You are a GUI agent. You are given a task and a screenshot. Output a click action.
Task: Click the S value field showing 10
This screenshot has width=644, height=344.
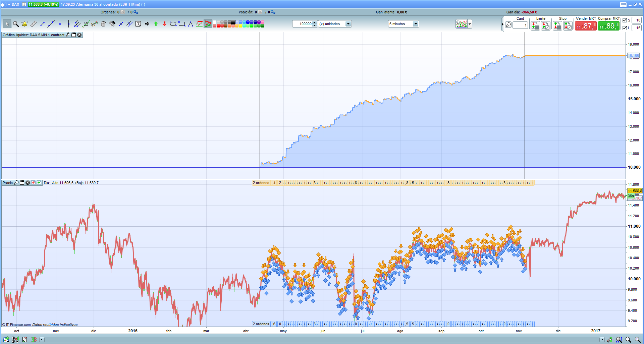tap(637, 20)
